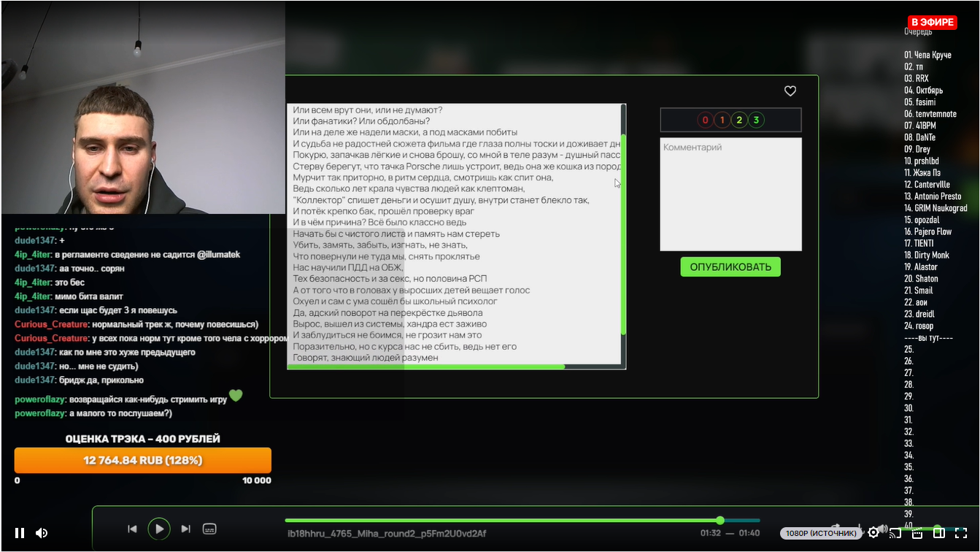Skip to the previous track in the player
Screen dimensions: 980x552
pos(132,529)
